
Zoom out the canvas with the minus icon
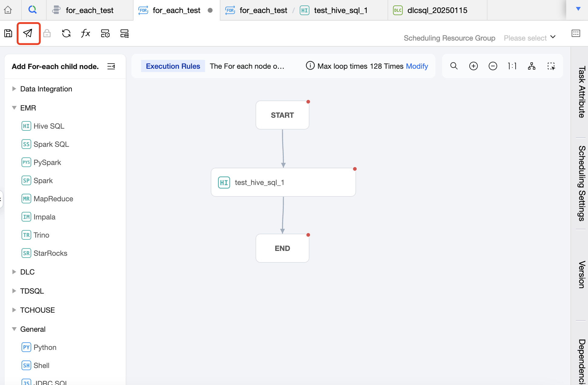(493, 66)
